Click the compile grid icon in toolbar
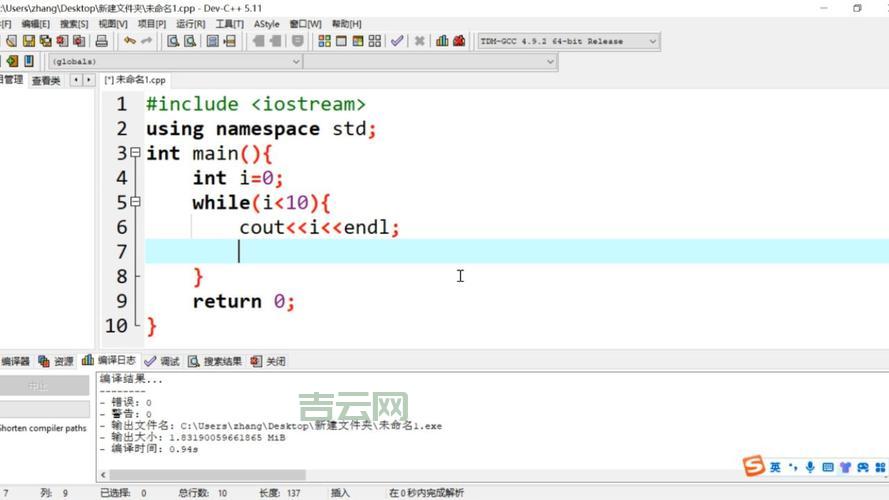Image resolution: width=889 pixels, height=500 pixels. [324, 41]
